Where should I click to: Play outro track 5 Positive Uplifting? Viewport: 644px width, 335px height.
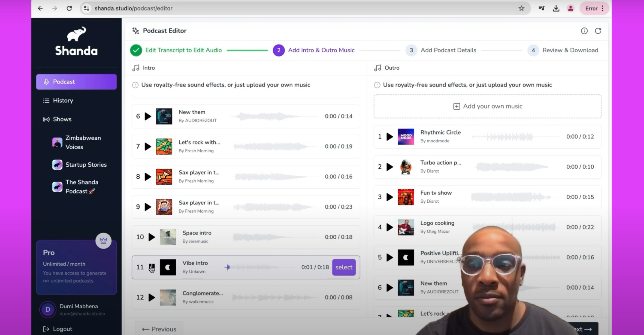pos(390,257)
